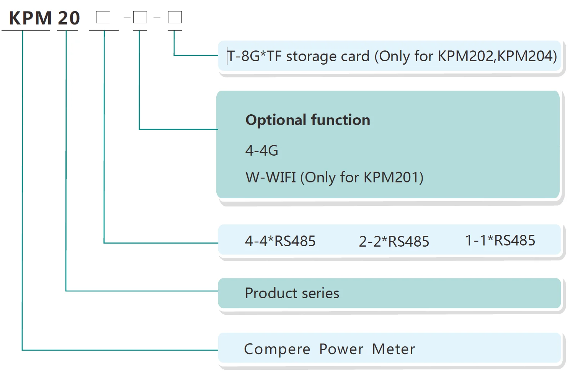Click the last empty square in model code
The width and height of the screenshot is (588, 377).
[175, 17]
